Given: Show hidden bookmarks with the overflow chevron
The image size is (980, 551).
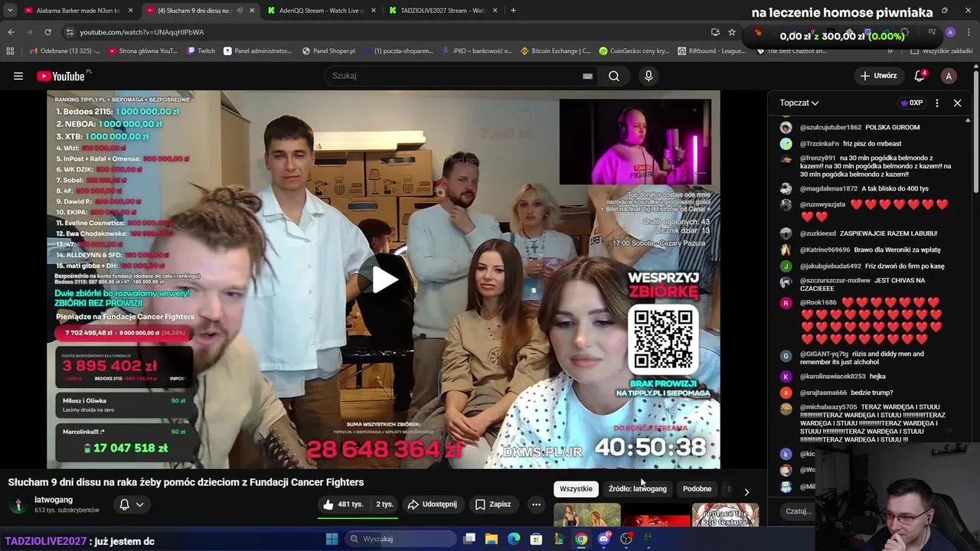Looking at the screenshot, I should point(890,51).
